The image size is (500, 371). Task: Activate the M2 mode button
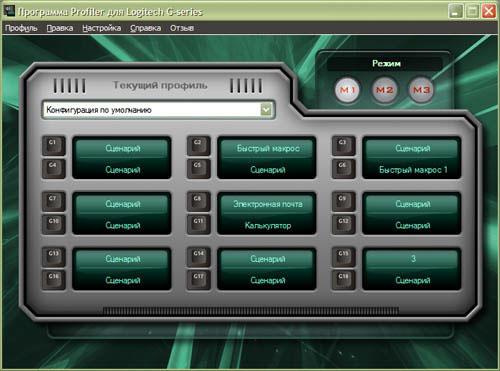coord(384,90)
